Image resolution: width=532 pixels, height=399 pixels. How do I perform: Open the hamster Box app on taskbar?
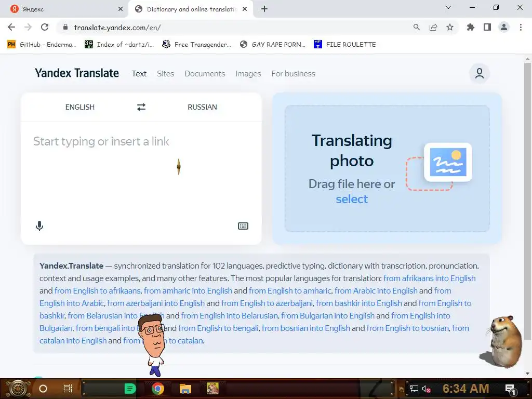tap(212, 389)
